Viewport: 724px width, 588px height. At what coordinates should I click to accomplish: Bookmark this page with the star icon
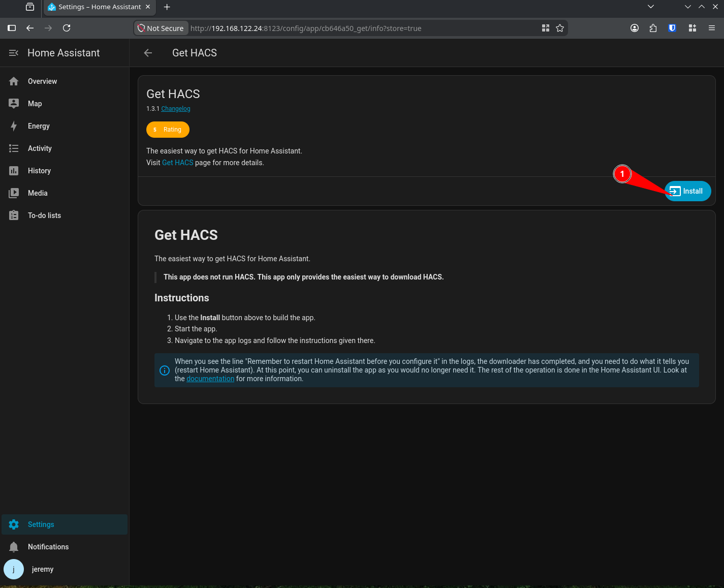pyautogui.click(x=560, y=28)
